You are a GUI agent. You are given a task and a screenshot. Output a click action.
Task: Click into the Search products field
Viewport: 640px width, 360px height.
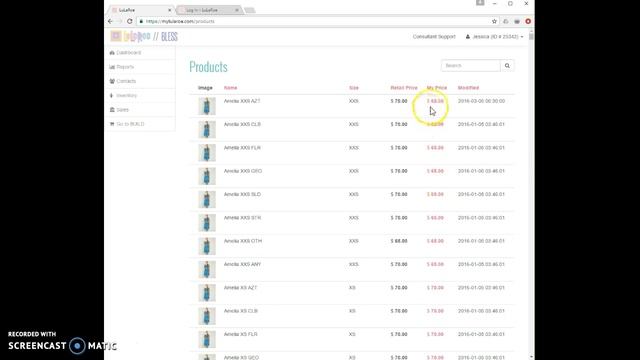(471, 66)
